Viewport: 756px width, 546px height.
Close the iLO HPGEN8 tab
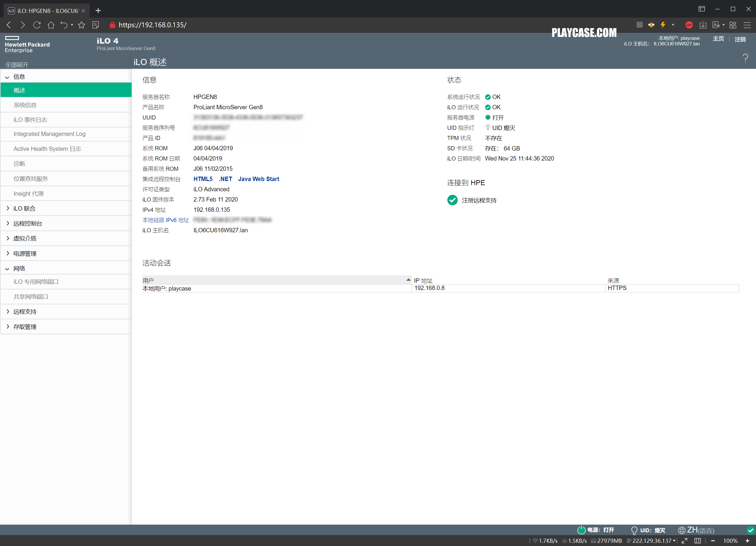pos(83,11)
